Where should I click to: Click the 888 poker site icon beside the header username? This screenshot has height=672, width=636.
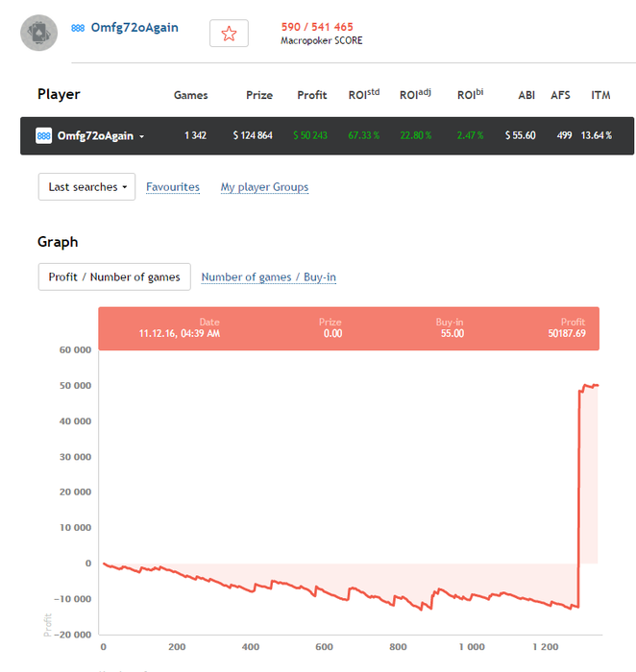click(78, 28)
